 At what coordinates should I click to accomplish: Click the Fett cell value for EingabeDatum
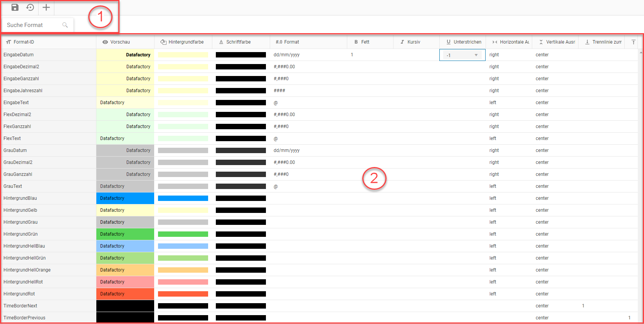click(352, 55)
